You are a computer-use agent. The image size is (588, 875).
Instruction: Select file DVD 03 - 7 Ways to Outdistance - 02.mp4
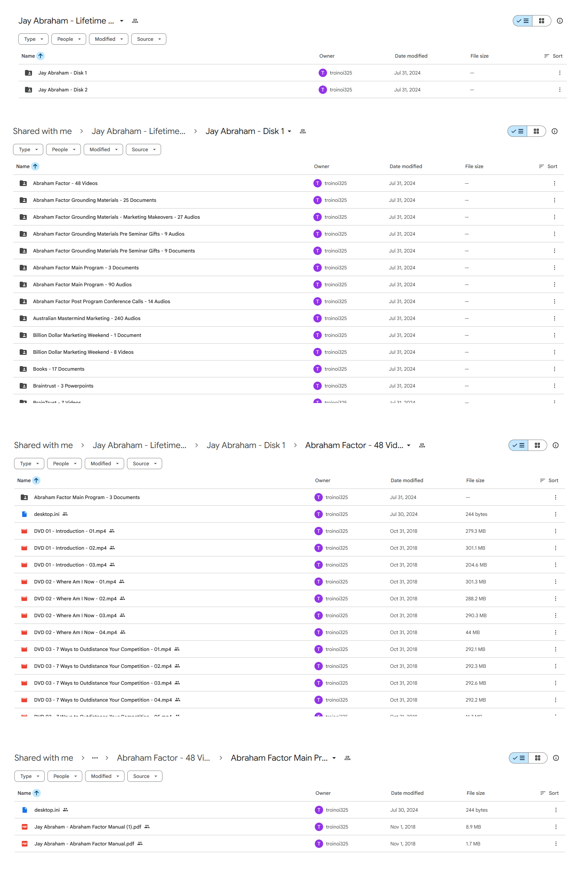[x=289, y=666]
